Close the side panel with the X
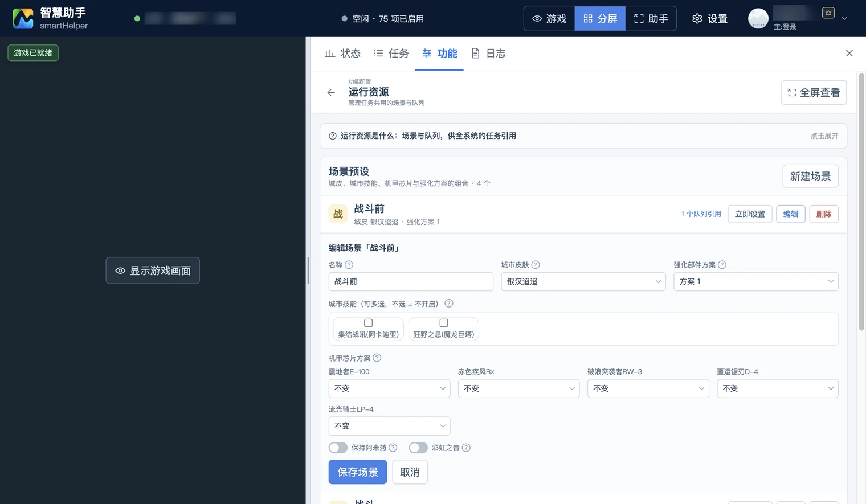This screenshot has width=866, height=504. [x=849, y=53]
